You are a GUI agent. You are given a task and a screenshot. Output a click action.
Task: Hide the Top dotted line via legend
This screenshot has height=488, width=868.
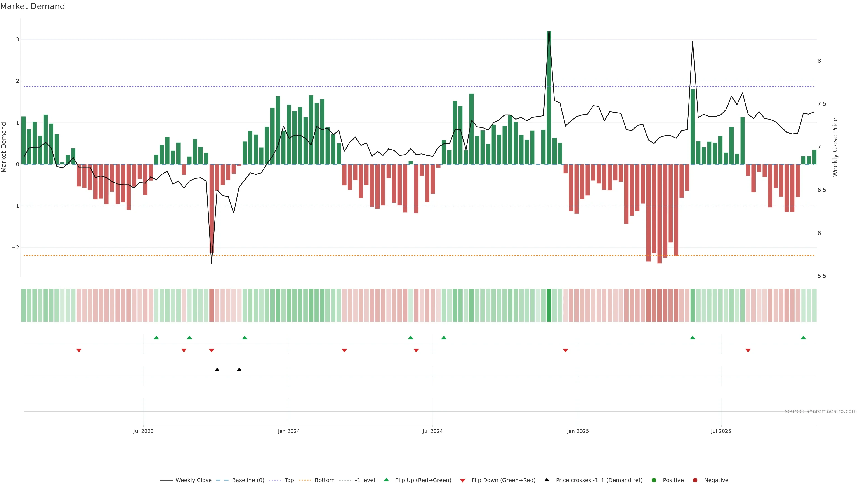tap(289, 480)
